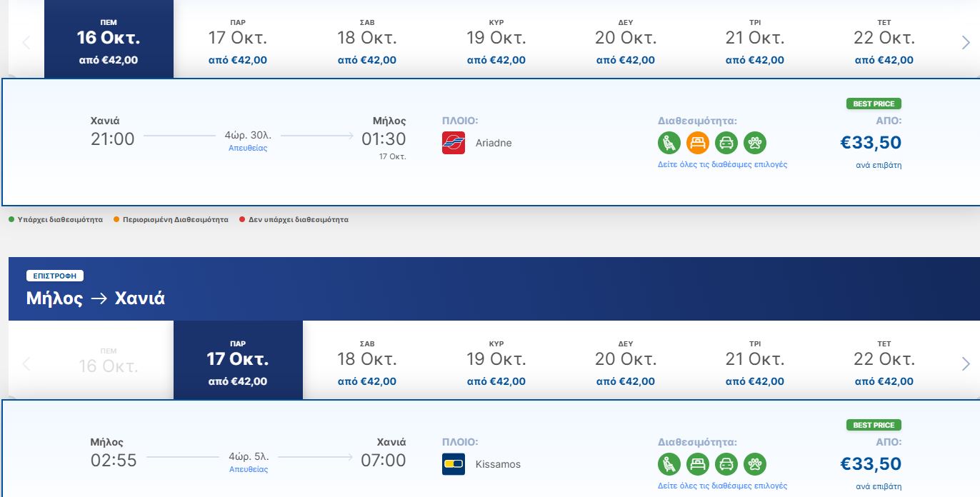This screenshot has width=980, height=497.
Task: Click the pet paw icon for Kissamos
Action: pos(754,464)
